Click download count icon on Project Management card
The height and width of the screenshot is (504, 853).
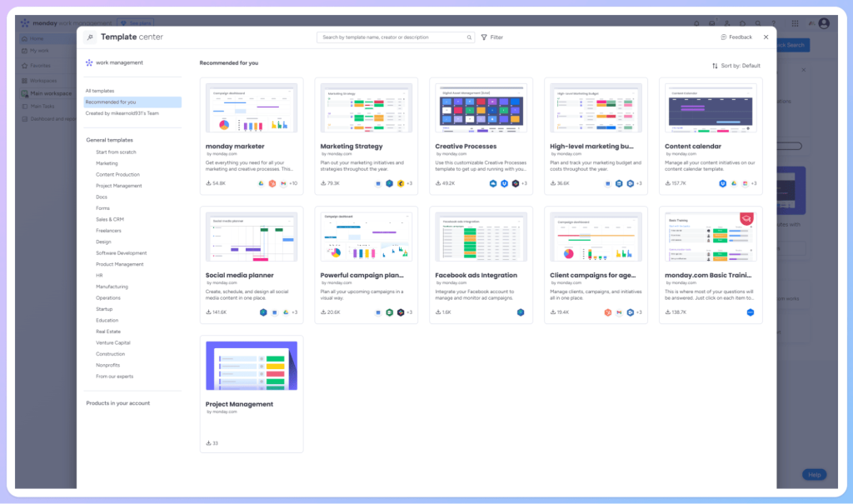click(208, 443)
